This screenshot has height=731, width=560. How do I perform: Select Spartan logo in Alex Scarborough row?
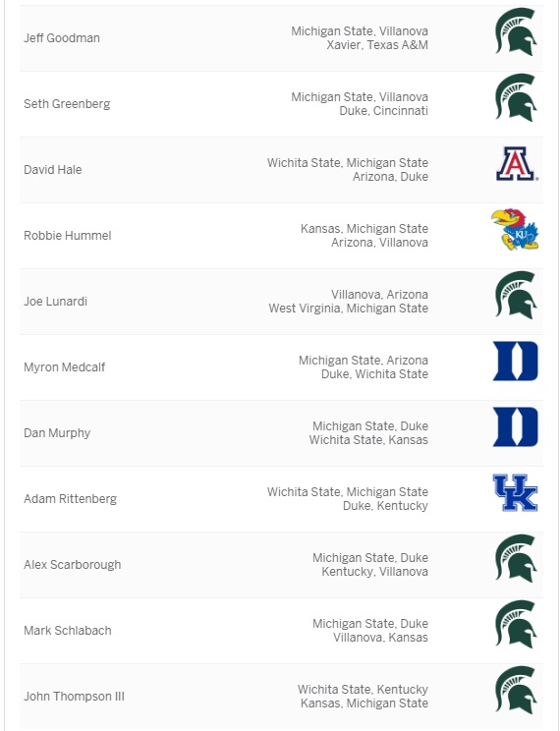(516, 558)
